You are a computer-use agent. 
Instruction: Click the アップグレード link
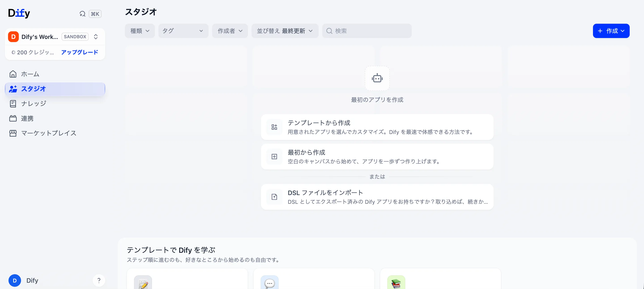tap(79, 52)
